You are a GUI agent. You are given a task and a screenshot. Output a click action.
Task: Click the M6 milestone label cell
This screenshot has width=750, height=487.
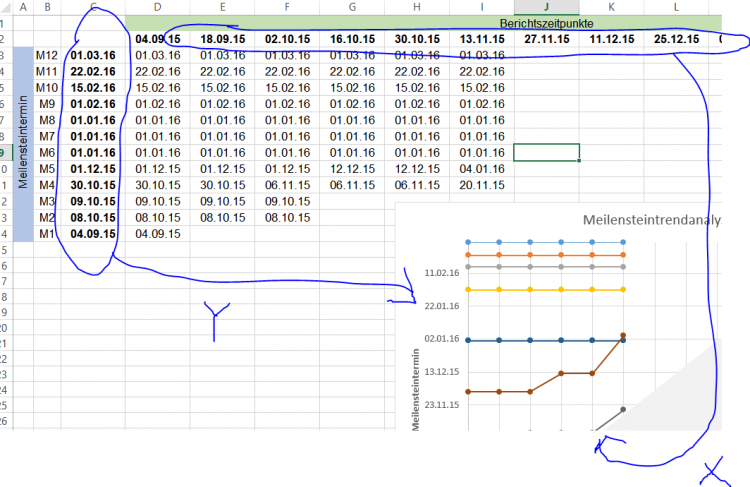point(46,152)
